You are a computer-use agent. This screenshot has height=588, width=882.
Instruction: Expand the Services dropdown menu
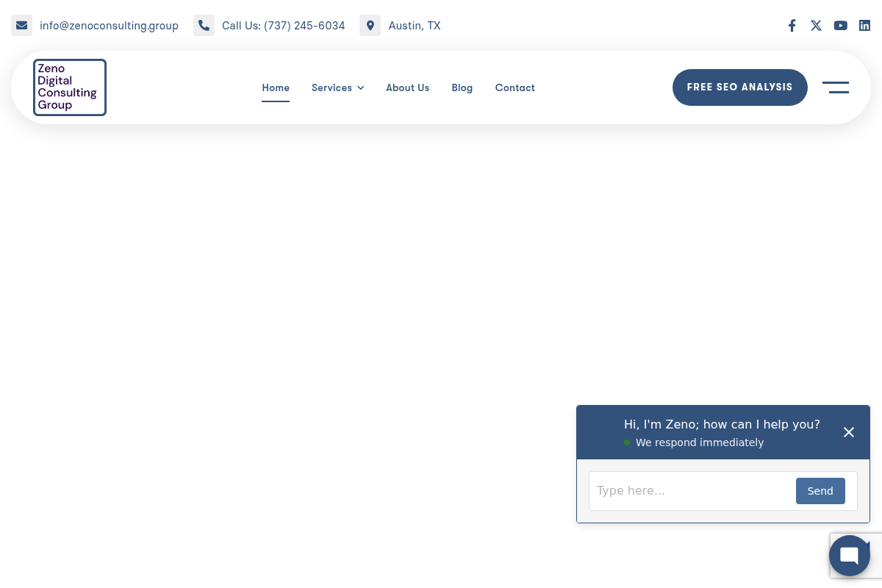coord(337,87)
